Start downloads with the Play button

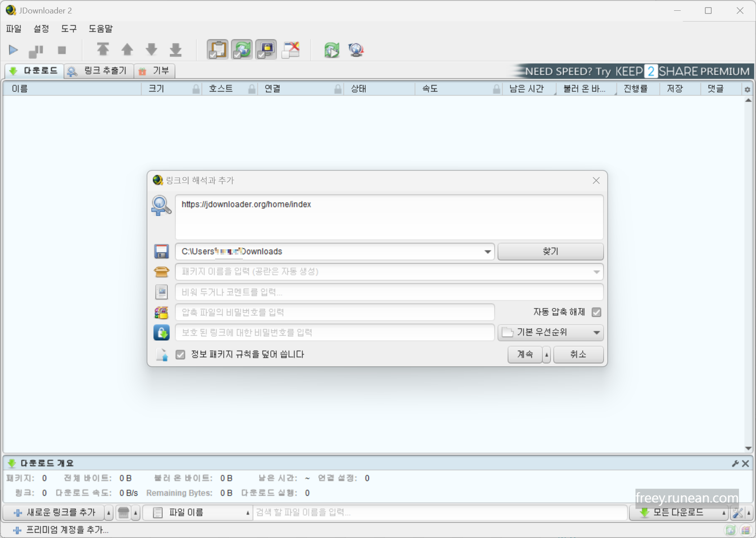(x=13, y=50)
